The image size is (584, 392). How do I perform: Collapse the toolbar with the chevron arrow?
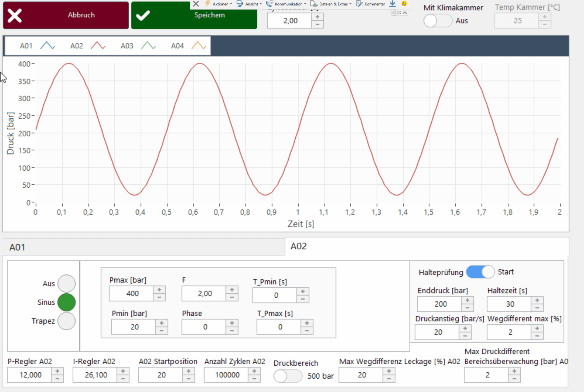coord(405,13)
